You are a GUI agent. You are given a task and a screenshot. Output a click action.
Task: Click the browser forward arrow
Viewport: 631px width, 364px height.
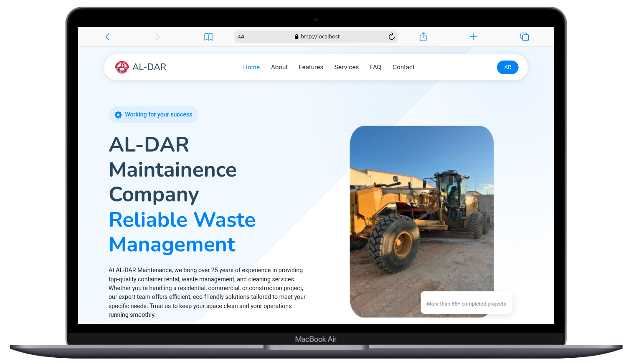157,37
